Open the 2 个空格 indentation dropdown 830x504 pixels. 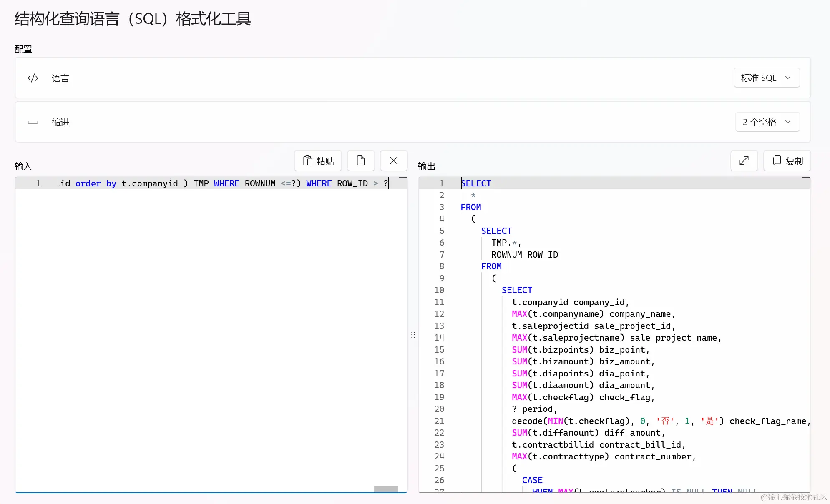click(767, 122)
